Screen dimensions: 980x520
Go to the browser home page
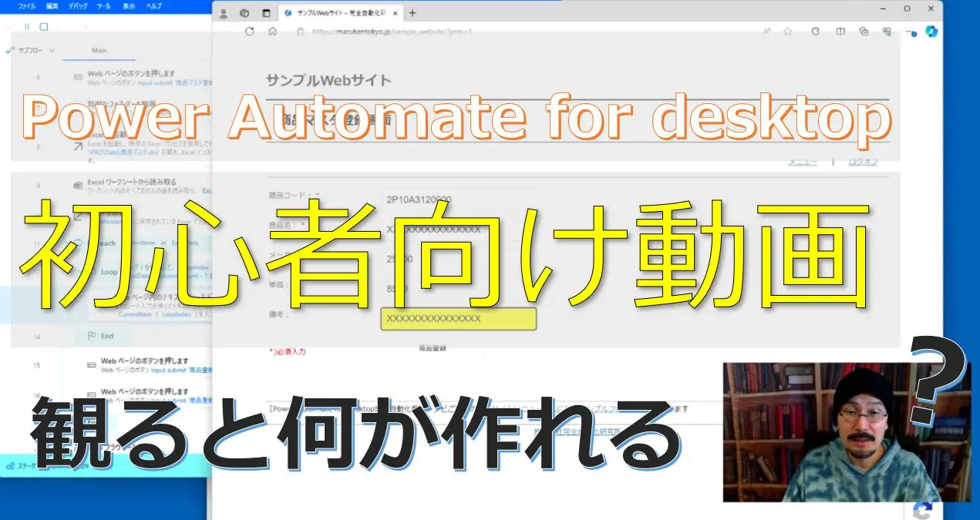tap(272, 32)
